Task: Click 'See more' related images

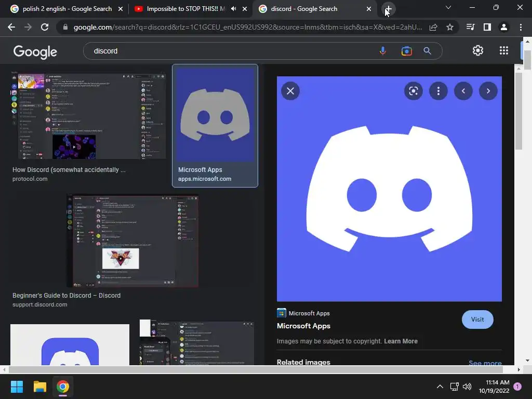Action: click(x=485, y=363)
